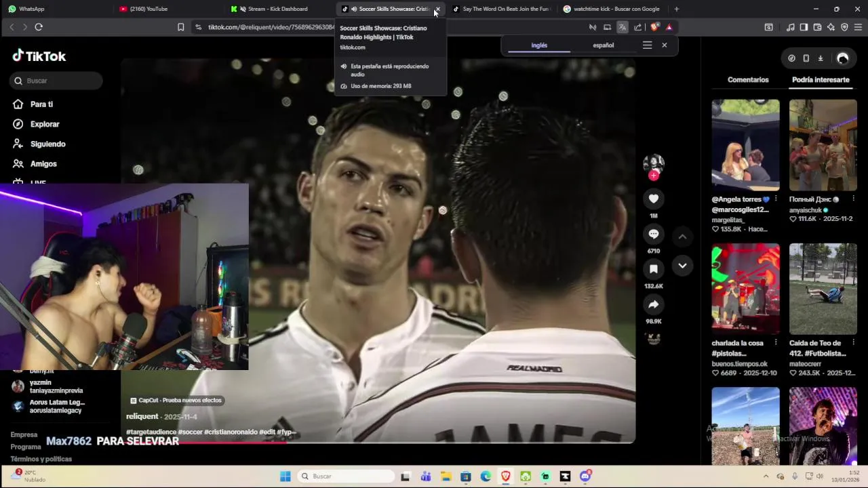
Task: Open the TikTok coins icon in the top-right pill
Action: pyautogui.click(x=791, y=58)
